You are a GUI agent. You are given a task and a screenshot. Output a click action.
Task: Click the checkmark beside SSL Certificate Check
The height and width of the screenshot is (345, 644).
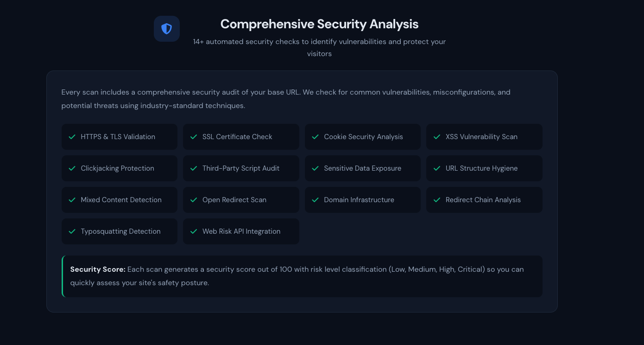coord(194,137)
